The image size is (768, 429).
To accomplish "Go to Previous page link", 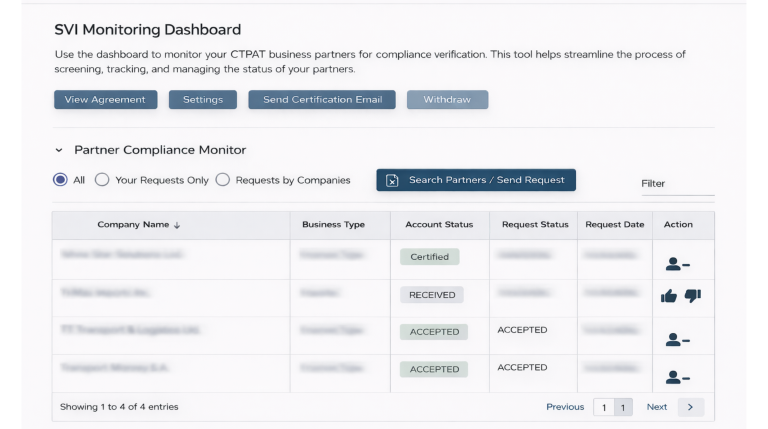I will pos(565,407).
